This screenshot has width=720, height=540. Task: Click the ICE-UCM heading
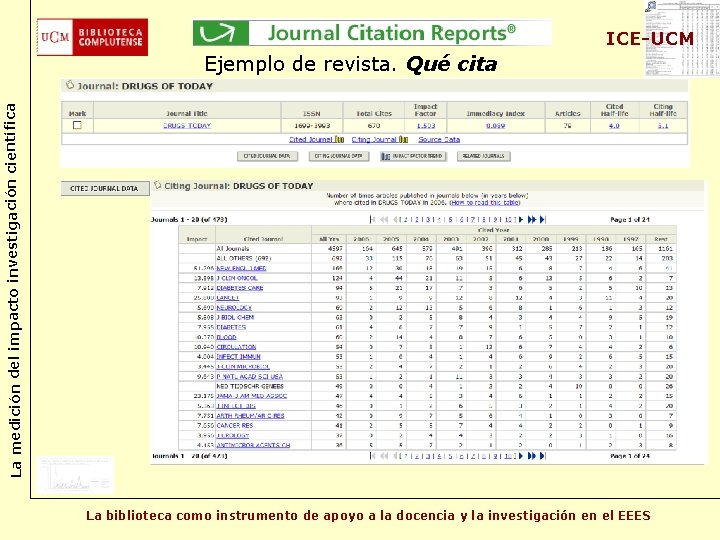650,39
